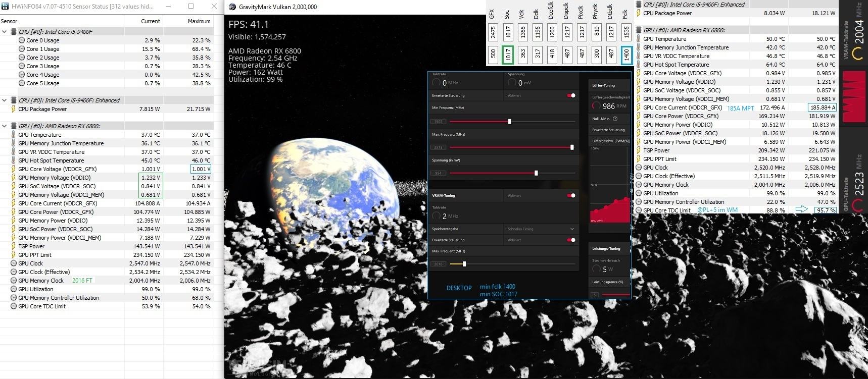The height and width of the screenshot is (379, 868).
Task: Click GPU Clock icon in left HWiNFO window
Action: coord(14,263)
